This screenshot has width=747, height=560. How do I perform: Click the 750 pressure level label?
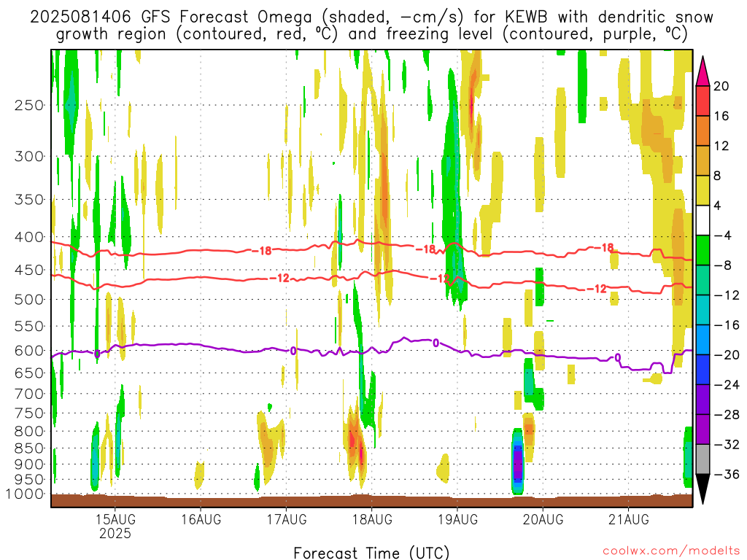point(29,413)
